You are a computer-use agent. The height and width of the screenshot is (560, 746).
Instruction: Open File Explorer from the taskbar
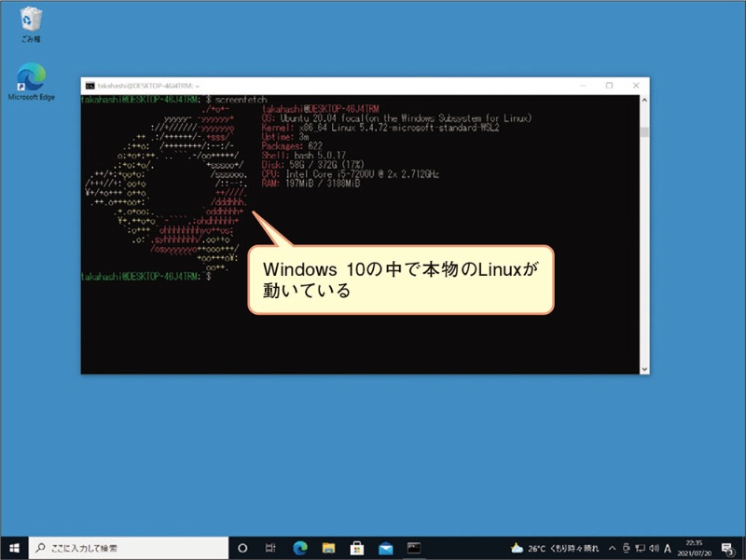tap(328, 547)
